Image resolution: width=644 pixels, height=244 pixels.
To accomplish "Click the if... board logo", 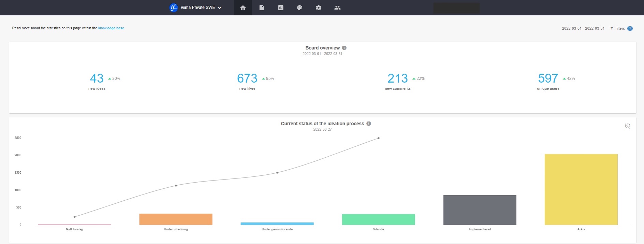I will click(x=174, y=8).
